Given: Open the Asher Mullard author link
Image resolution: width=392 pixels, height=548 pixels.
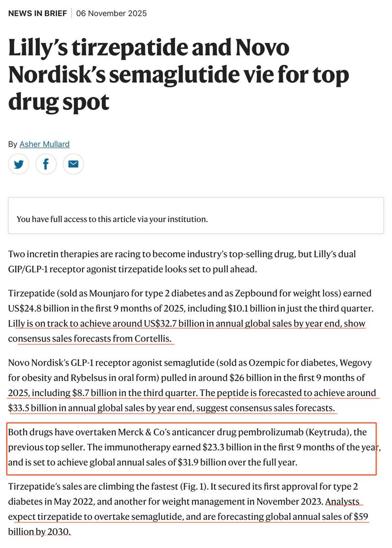Looking at the screenshot, I should [x=44, y=144].
